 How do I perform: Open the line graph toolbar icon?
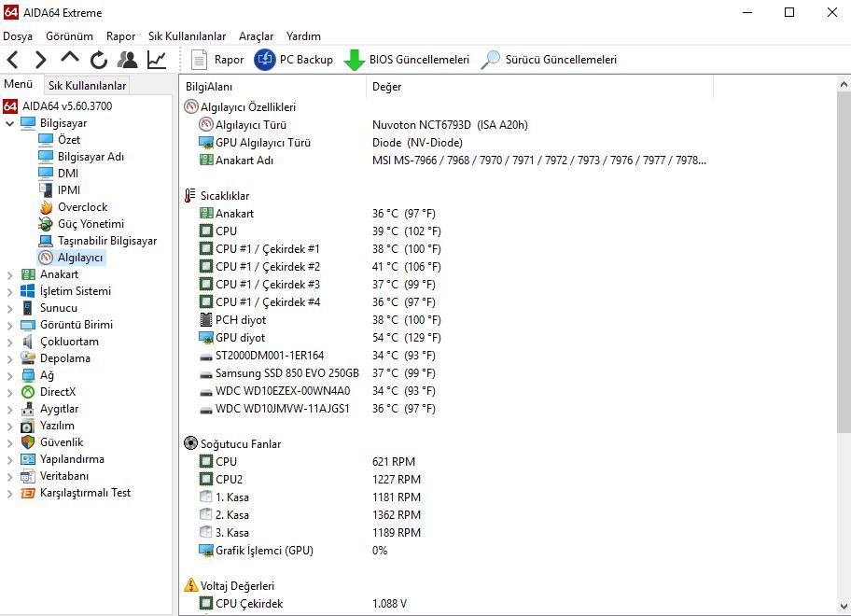tap(157, 60)
